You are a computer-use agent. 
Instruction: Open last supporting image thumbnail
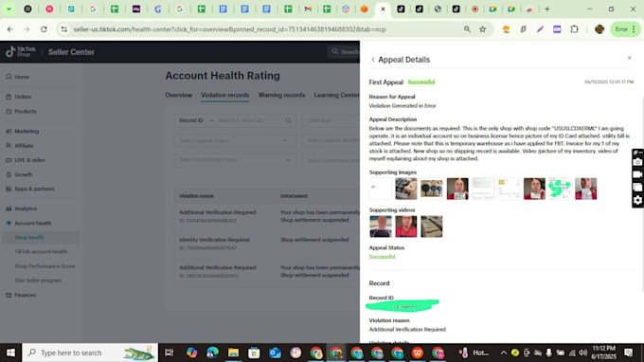coord(585,189)
